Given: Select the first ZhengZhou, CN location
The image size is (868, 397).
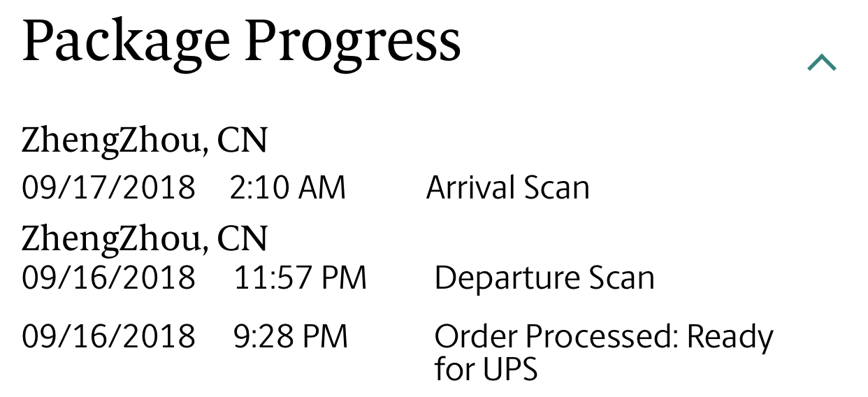Looking at the screenshot, I should (x=145, y=140).
